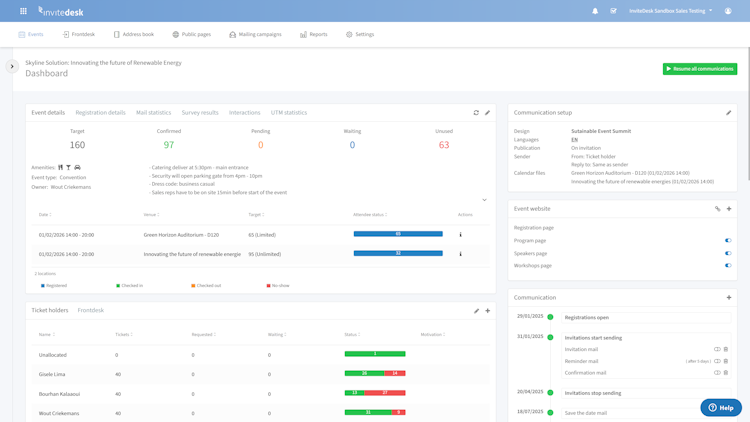The width and height of the screenshot is (750, 422).
Task: Copy the event website link icon
Action: [x=717, y=209]
